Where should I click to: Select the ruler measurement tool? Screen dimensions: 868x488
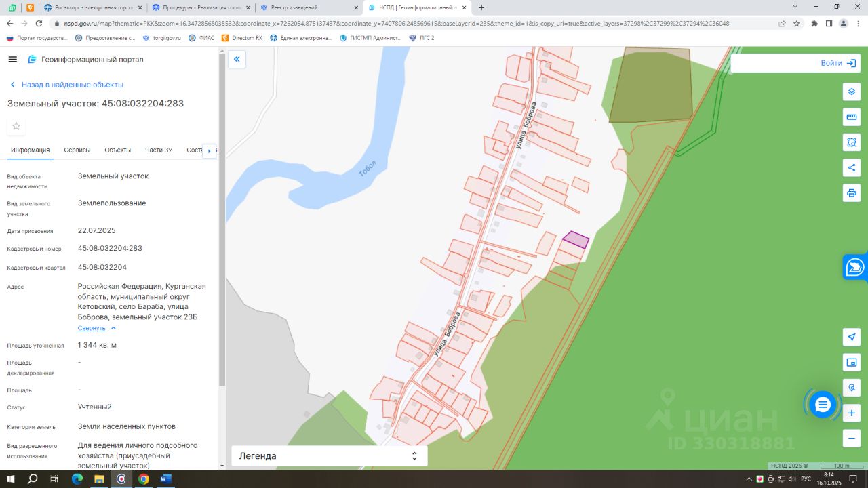852,117
